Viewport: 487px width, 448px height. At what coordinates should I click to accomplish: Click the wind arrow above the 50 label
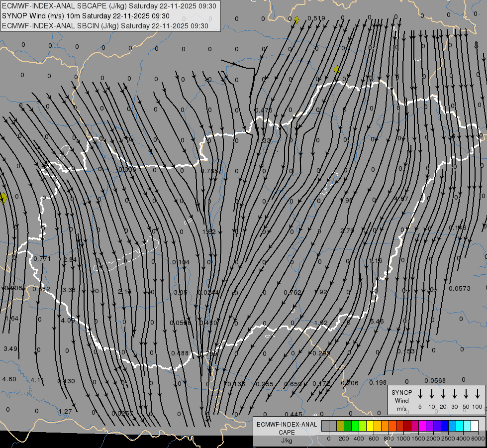466,394
